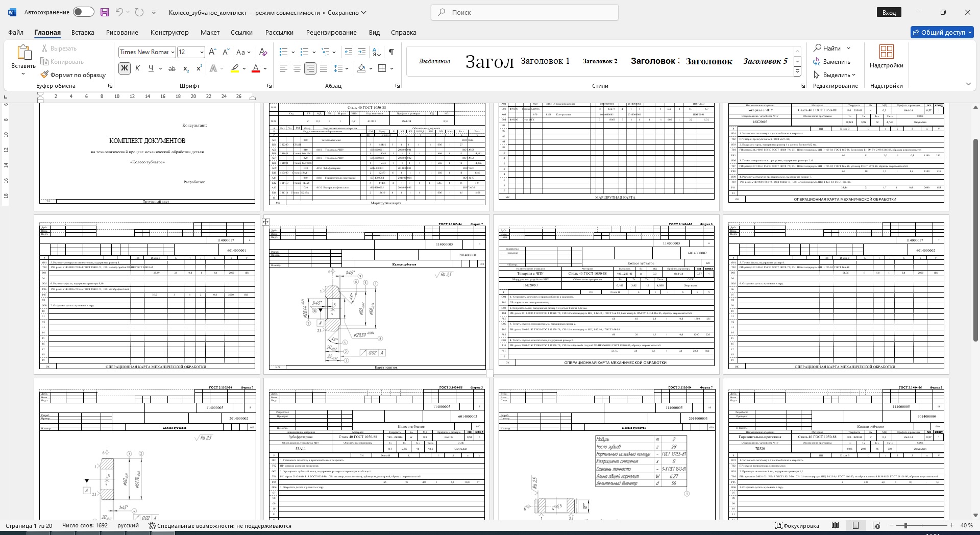This screenshot has height=535, width=980.
Task: Click the Заменить button
Action: click(832, 62)
